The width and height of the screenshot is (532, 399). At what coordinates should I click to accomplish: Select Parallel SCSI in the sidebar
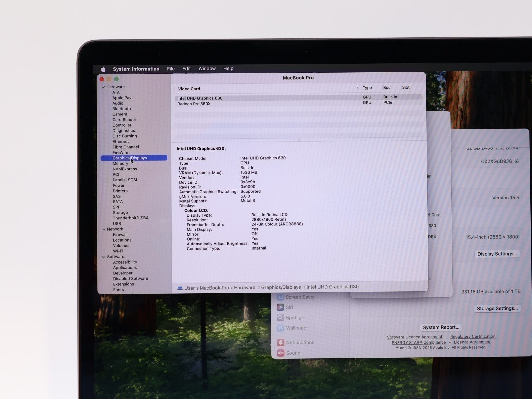(x=125, y=180)
